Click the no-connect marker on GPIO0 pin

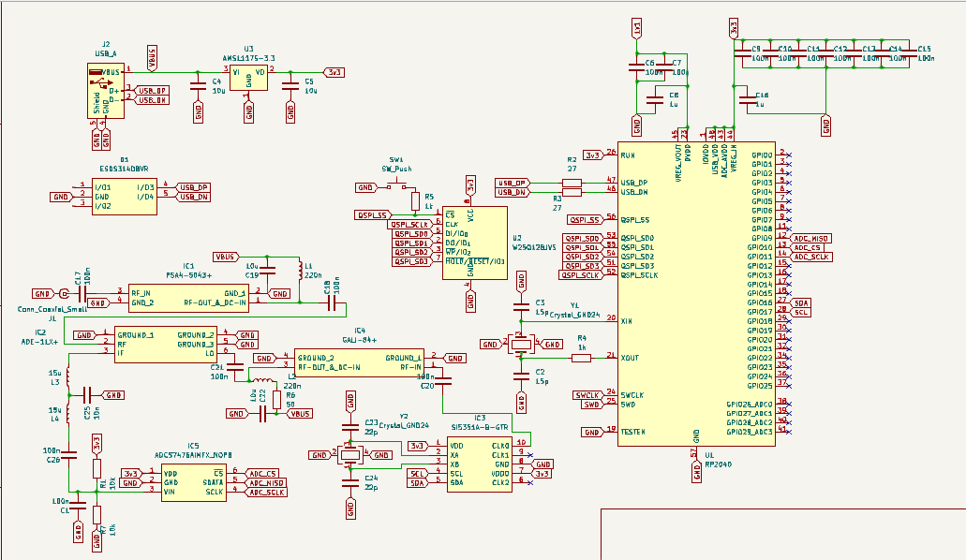click(x=789, y=155)
